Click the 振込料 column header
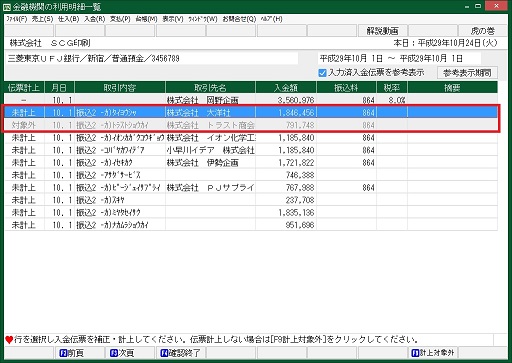 pos(346,88)
